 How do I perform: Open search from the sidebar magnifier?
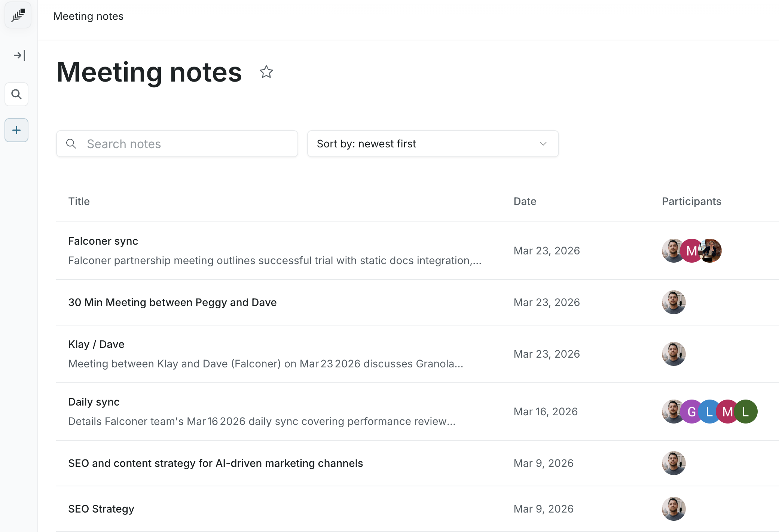click(16, 94)
